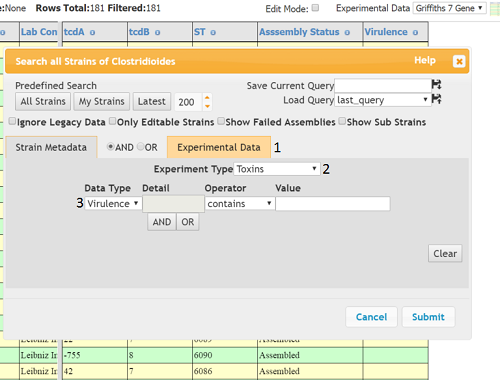Screen dimensions: 500x380
Task: Click sort icon beside Virulence column
Action: coord(415,33)
